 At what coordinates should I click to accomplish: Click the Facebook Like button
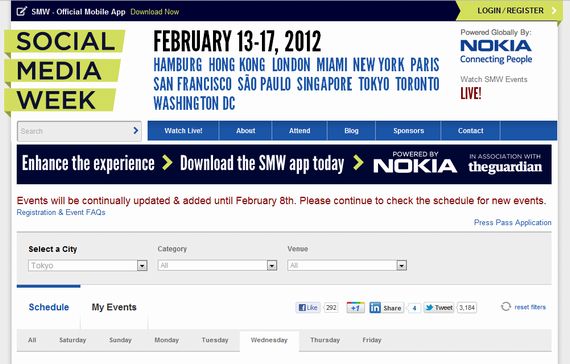point(308,308)
